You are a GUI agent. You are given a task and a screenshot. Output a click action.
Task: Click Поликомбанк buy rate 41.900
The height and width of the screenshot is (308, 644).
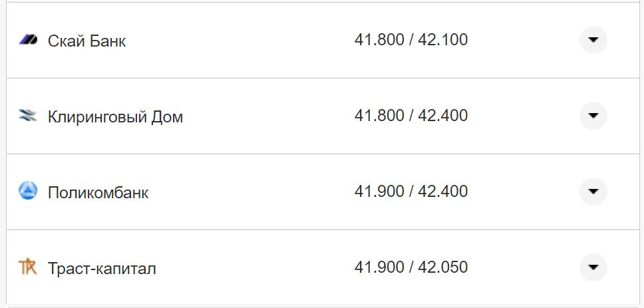pyautogui.click(x=379, y=192)
